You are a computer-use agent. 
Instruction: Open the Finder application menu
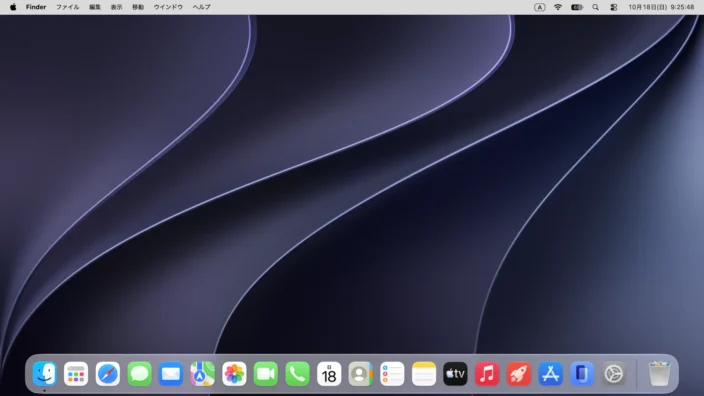(36, 7)
